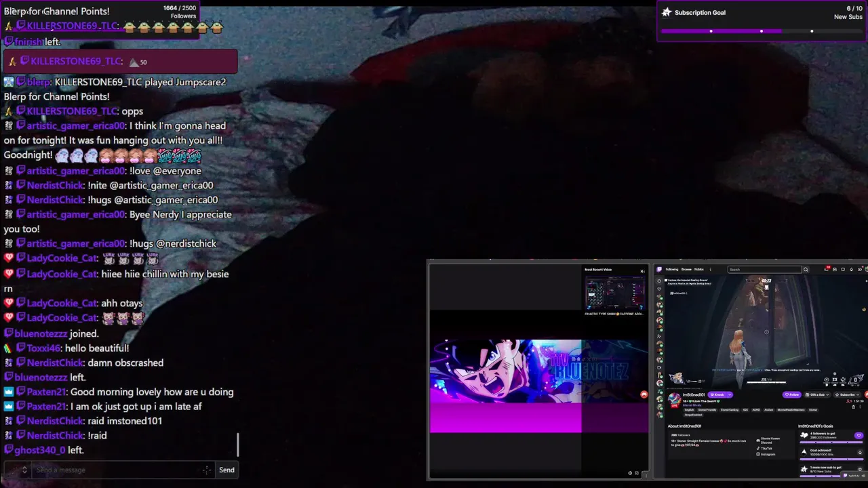Click the English stream tag
868x488 pixels.
point(689,410)
